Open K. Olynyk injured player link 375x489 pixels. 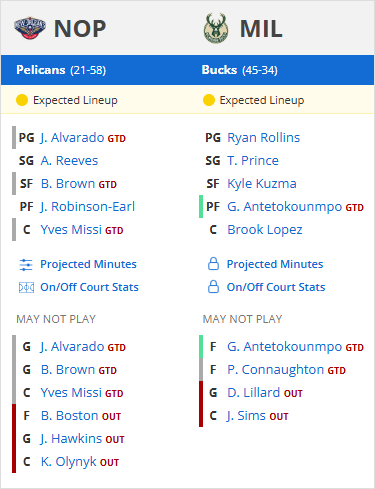pyautogui.click(x=68, y=462)
